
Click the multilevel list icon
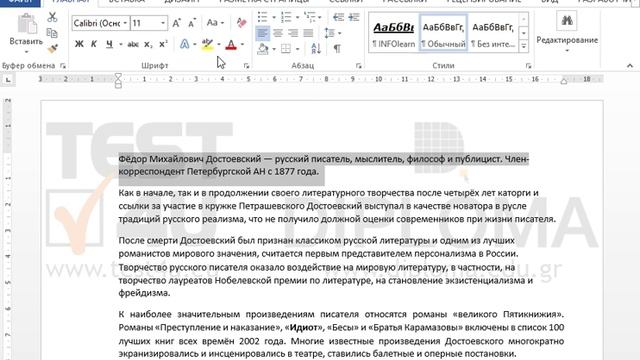point(310,17)
